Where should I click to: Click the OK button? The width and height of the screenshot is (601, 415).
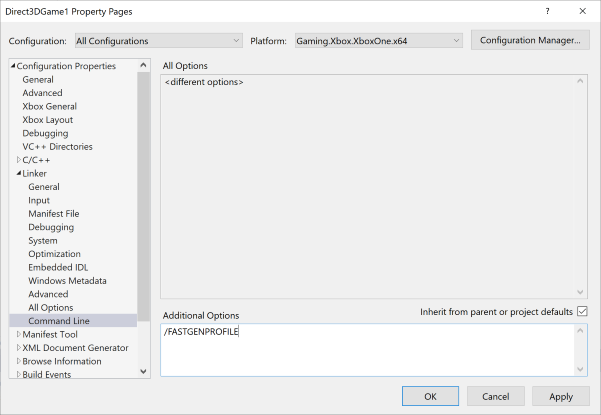tap(430, 396)
